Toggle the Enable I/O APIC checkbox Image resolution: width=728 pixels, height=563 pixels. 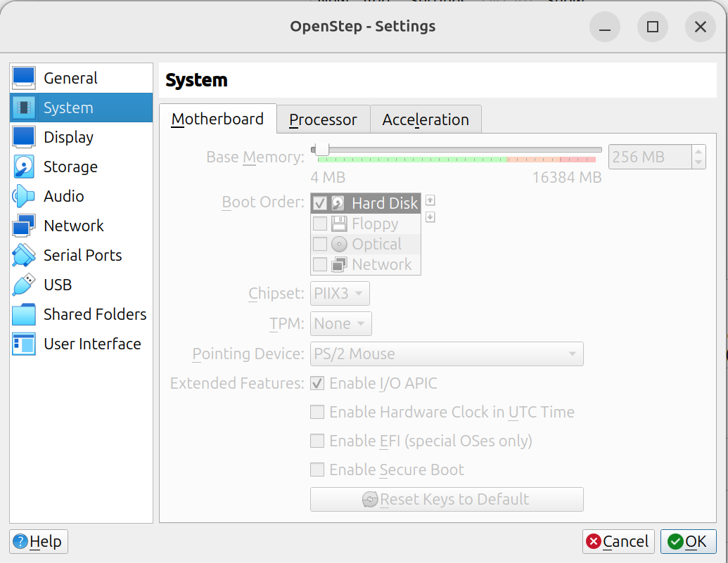(x=317, y=384)
